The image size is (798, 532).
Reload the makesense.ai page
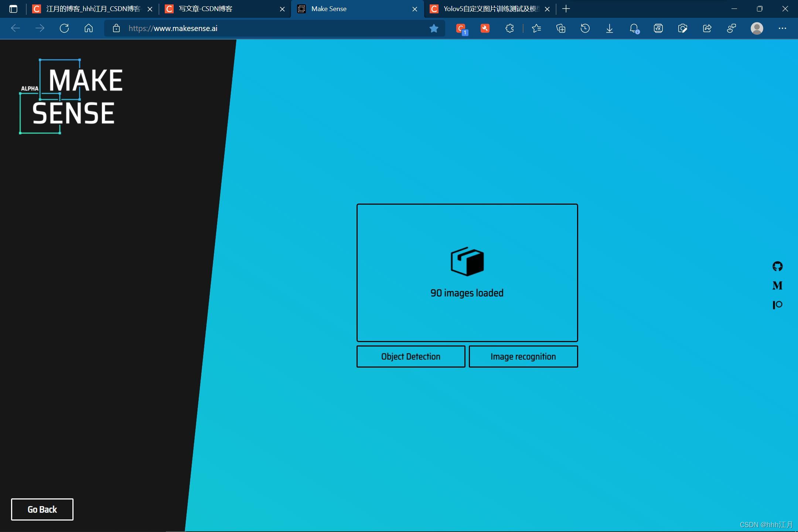[64, 28]
